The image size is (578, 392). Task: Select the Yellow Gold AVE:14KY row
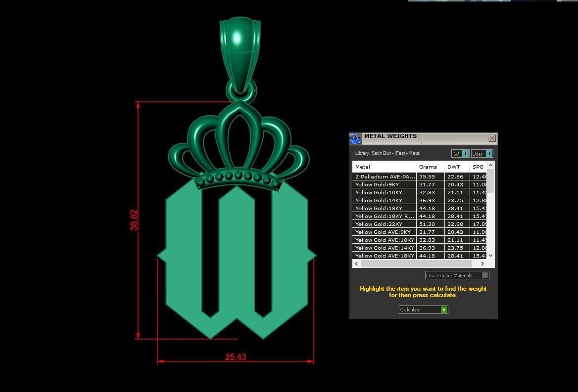[420, 248]
